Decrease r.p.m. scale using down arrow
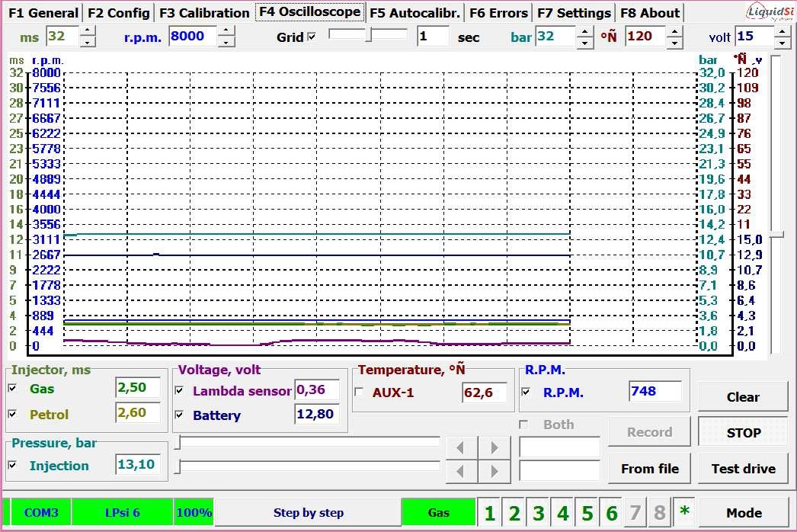The width and height of the screenshot is (797, 532). point(226,42)
